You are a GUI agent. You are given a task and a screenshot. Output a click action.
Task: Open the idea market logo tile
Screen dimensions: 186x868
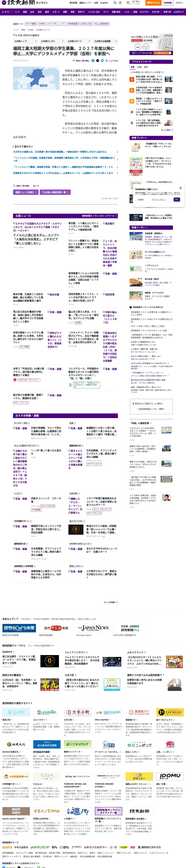tap(108, 712)
